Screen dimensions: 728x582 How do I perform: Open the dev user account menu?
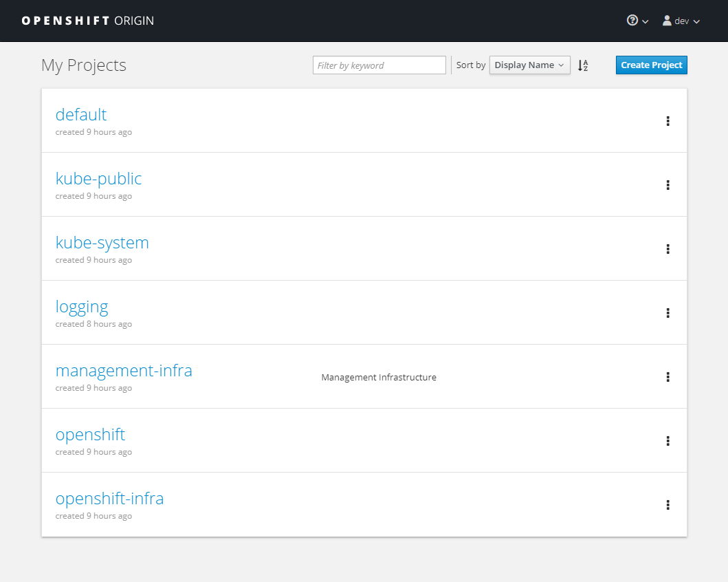(x=681, y=21)
